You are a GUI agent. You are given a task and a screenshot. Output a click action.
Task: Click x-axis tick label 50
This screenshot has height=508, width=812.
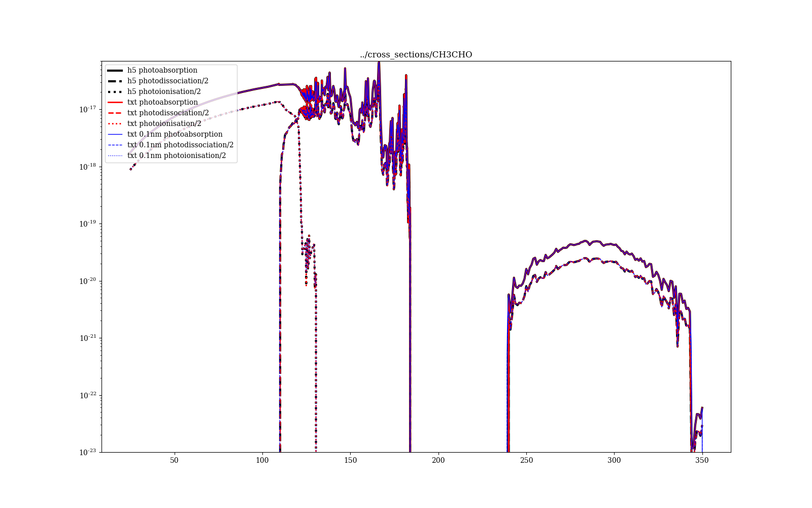coord(175,460)
